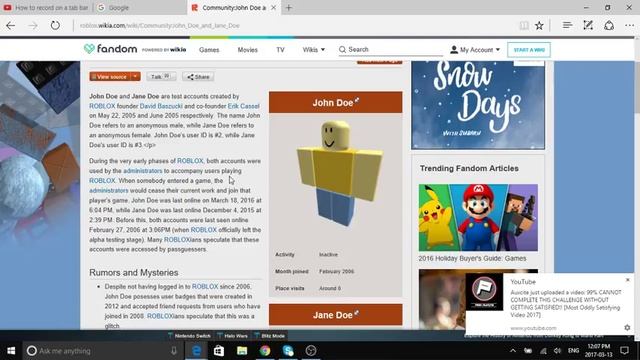Open the Movies menu item
The height and width of the screenshot is (360, 640).
[247, 50]
